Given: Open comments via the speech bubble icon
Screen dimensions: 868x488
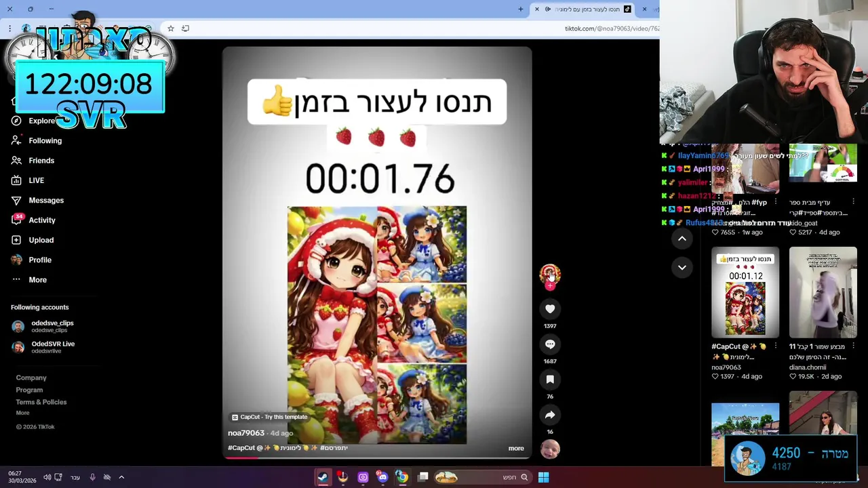Looking at the screenshot, I should [550, 344].
